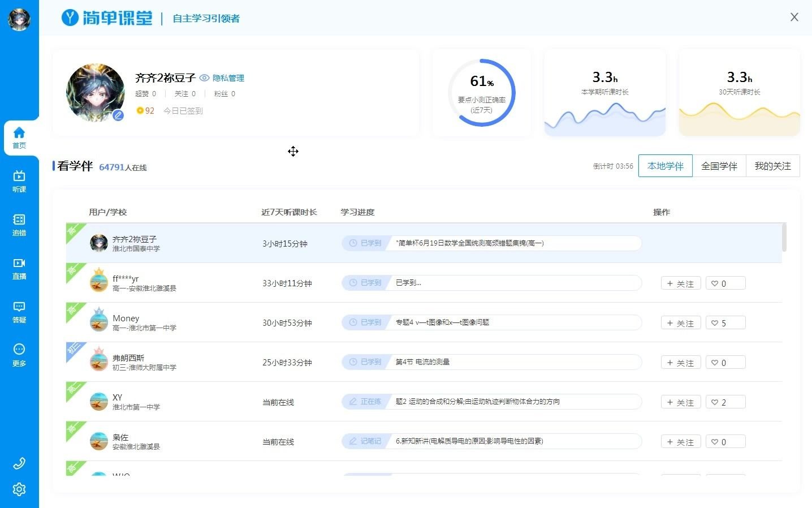Click 超赞 0 stat

pos(146,94)
